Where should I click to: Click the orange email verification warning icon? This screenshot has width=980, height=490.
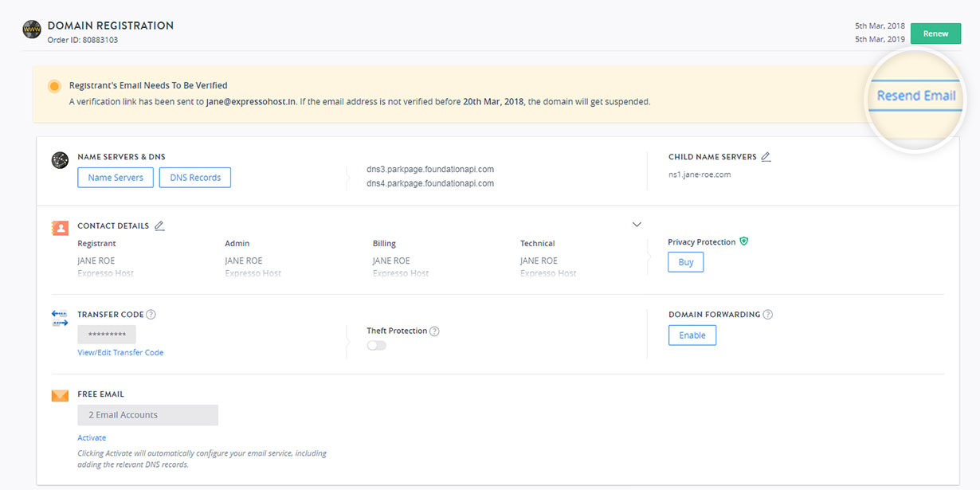click(x=54, y=85)
